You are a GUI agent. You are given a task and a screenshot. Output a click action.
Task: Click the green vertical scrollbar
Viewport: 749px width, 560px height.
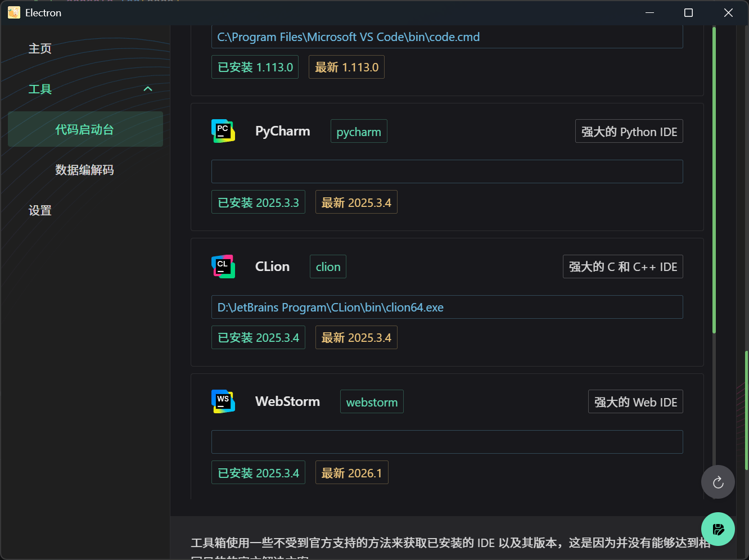pyautogui.click(x=714, y=180)
